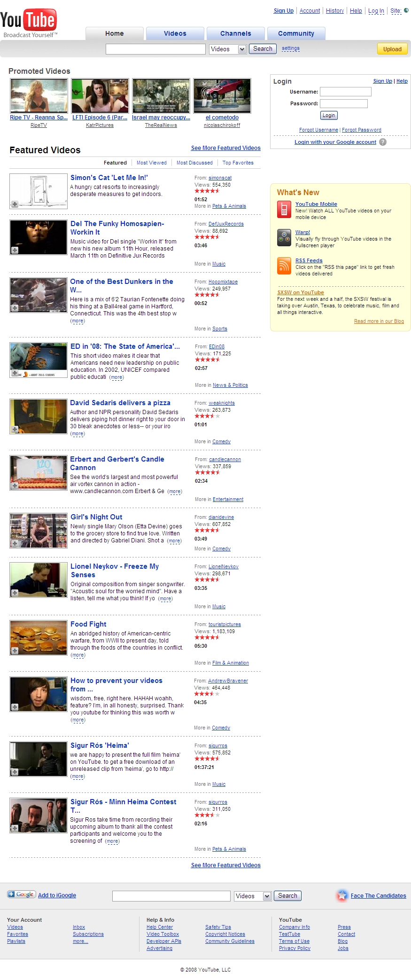
Task: Open the Site language selector in header
Action: pos(399,11)
